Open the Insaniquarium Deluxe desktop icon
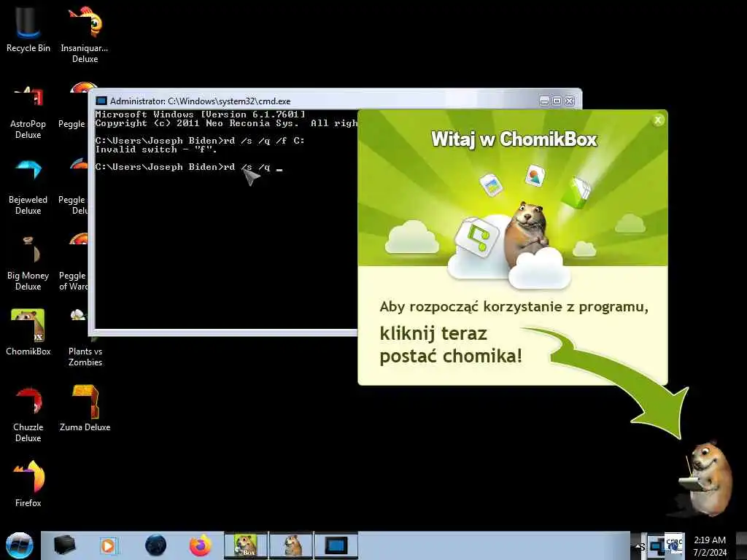This screenshot has width=747, height=560. [85, 34]
